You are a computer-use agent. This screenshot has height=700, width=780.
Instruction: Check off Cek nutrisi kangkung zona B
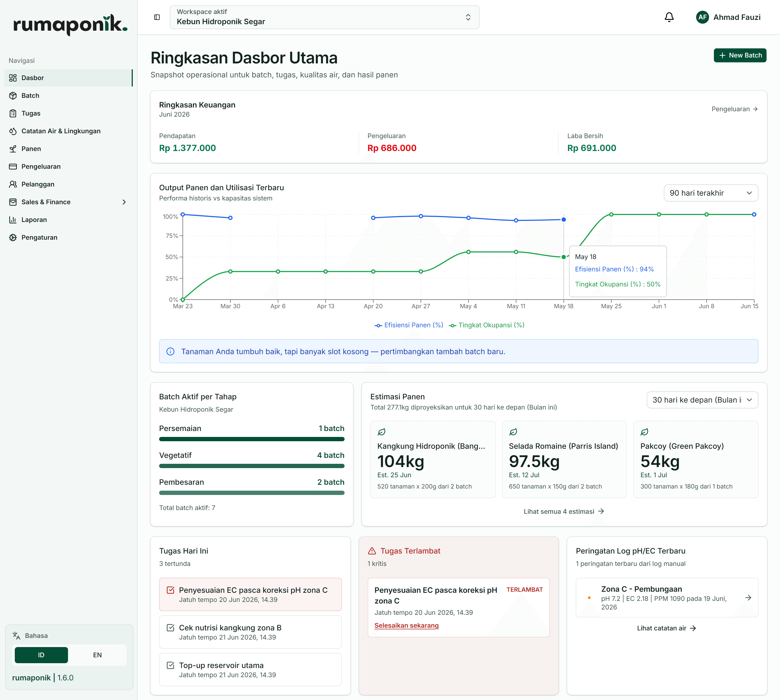coord(170,628)
